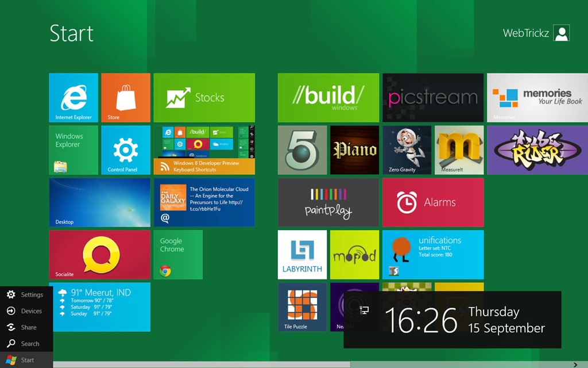Open the Meerut weather tile
Screen dimensions: 588x368
[101, 307]
